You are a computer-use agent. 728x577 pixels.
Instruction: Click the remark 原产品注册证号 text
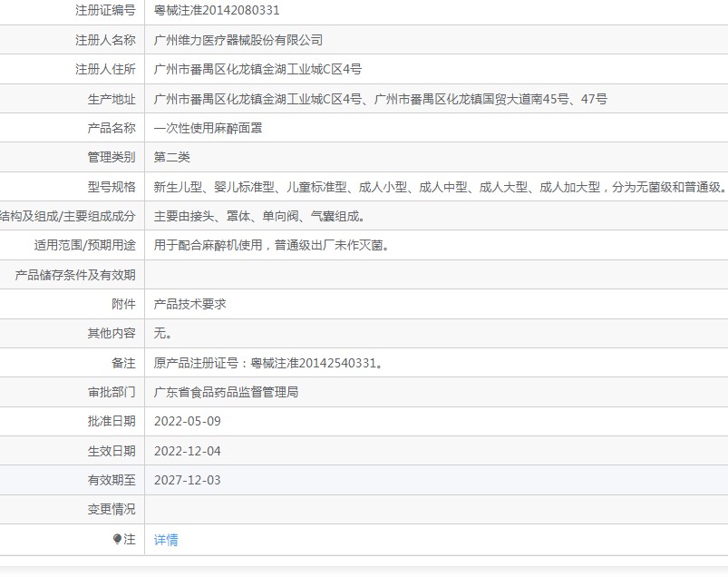click(x=268, y=363)
